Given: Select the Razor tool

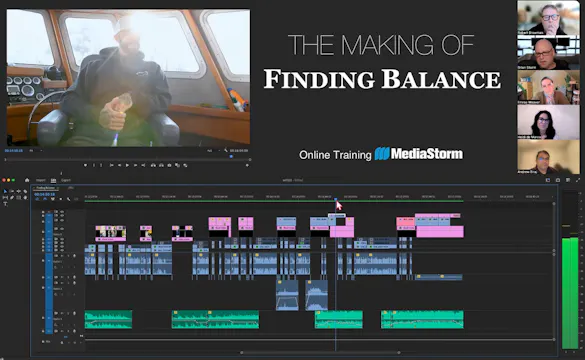Looking at the screenshot, I should (x=25, y=191).
